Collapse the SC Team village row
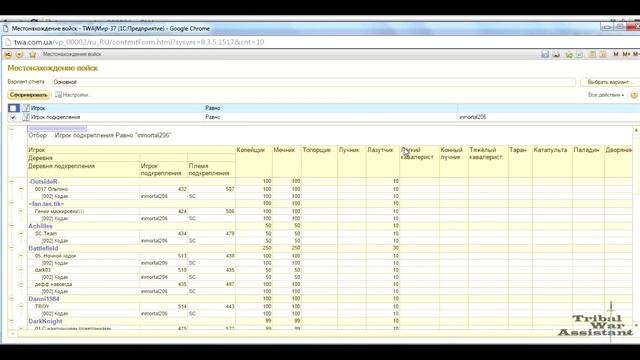Screen dimensions: 640x360 pos(21,233)
